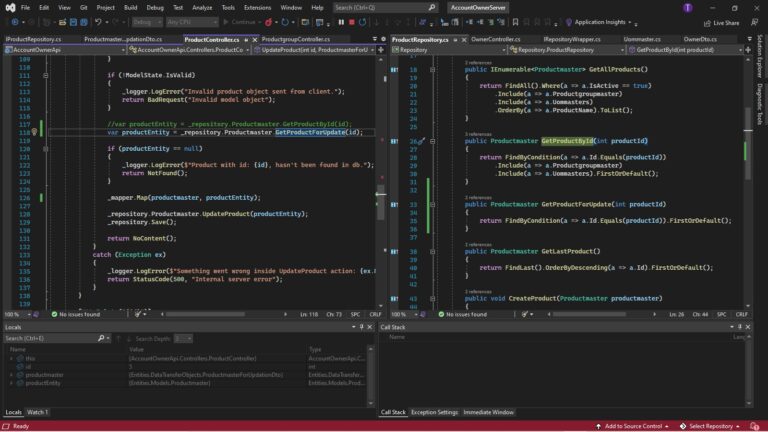Click the Continue debugging button
Screen dimensions: 768x432
(x=241, y=22)
